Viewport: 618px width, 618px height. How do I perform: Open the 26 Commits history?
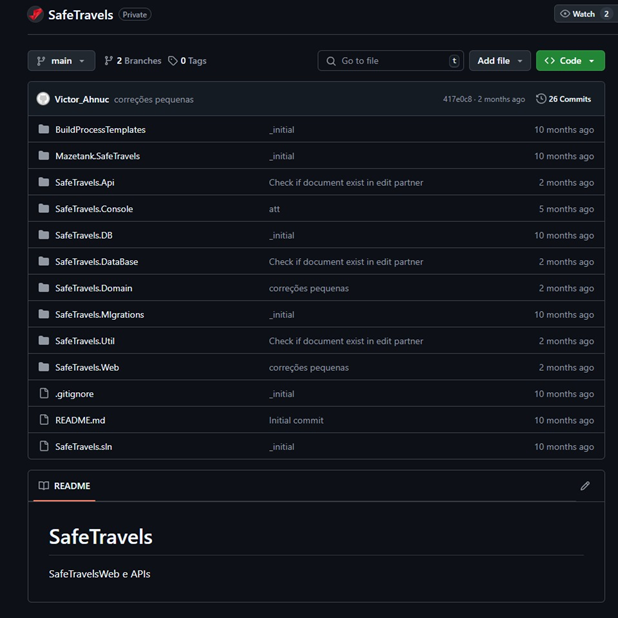(564, 99)
